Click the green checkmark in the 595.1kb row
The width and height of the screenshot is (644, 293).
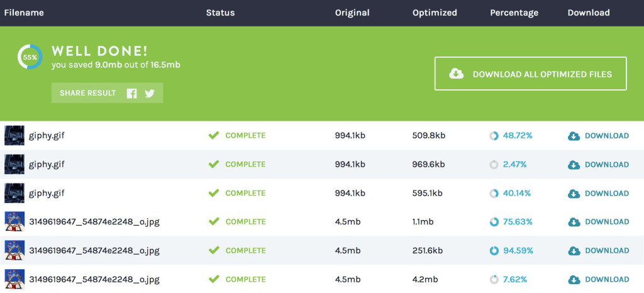[214, 193]
